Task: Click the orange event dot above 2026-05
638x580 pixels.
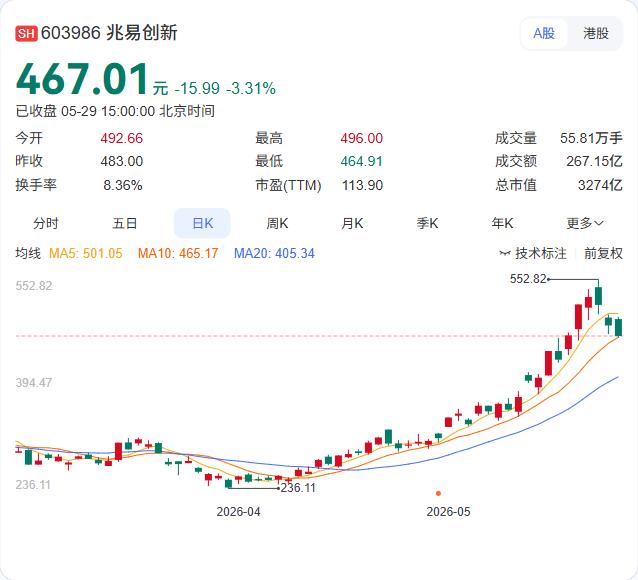Action: pyautogui.click(x=438, y=493)
